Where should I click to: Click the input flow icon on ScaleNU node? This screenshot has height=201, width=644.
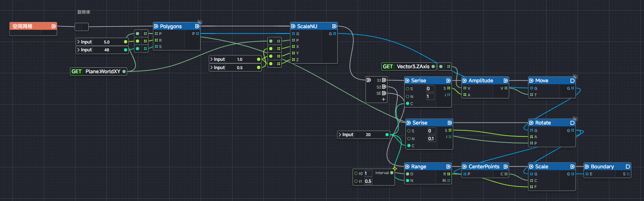pos(293,26)
